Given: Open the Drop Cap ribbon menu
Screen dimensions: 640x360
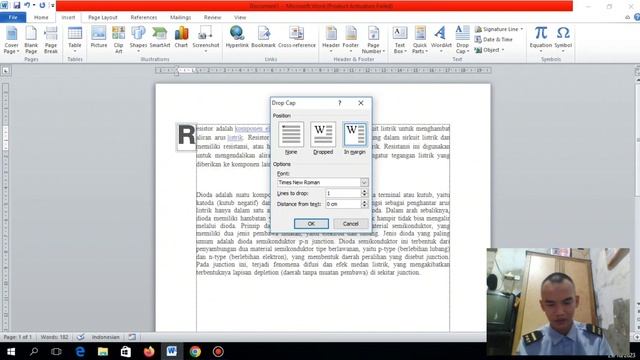Looking at the screenshot, I should (x=462, y=40).
